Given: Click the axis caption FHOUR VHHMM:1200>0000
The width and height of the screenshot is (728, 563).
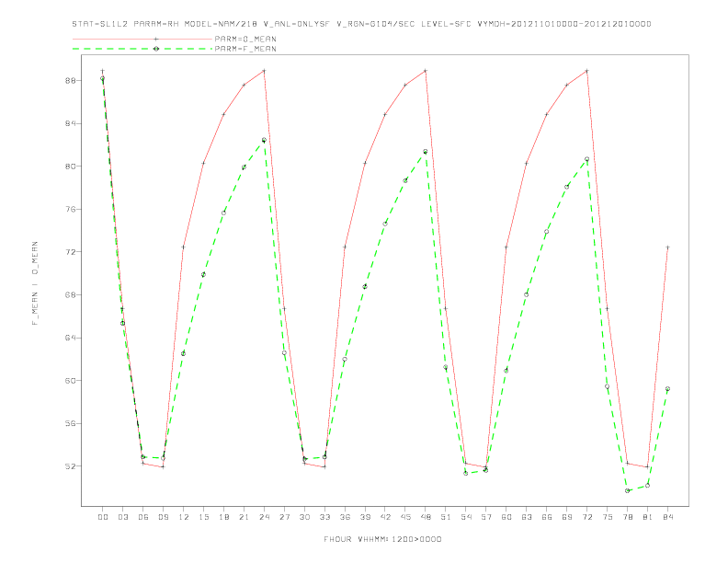Looking at the screenshot, I should pos(382,539).
